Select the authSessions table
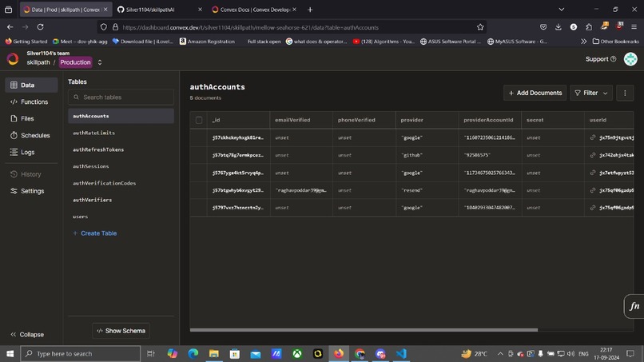This screenshot has width=644, height=362. point(121,166)
